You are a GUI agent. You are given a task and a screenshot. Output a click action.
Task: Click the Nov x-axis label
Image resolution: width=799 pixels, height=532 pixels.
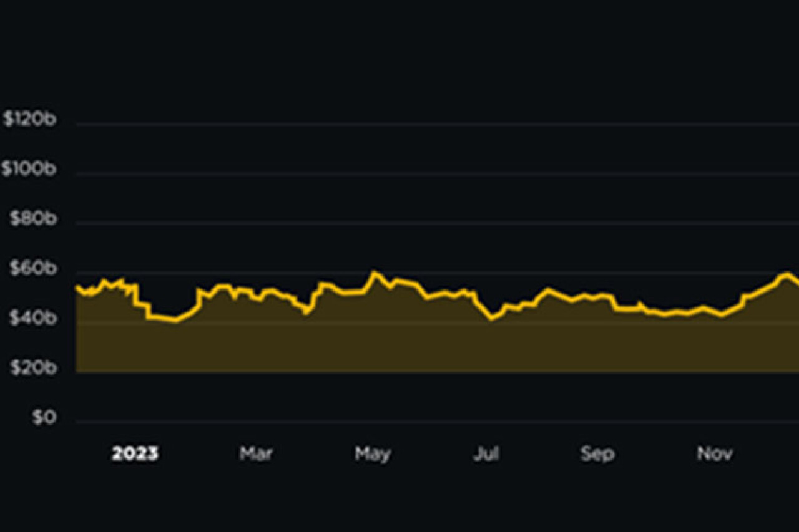click(x=714, y=453)
